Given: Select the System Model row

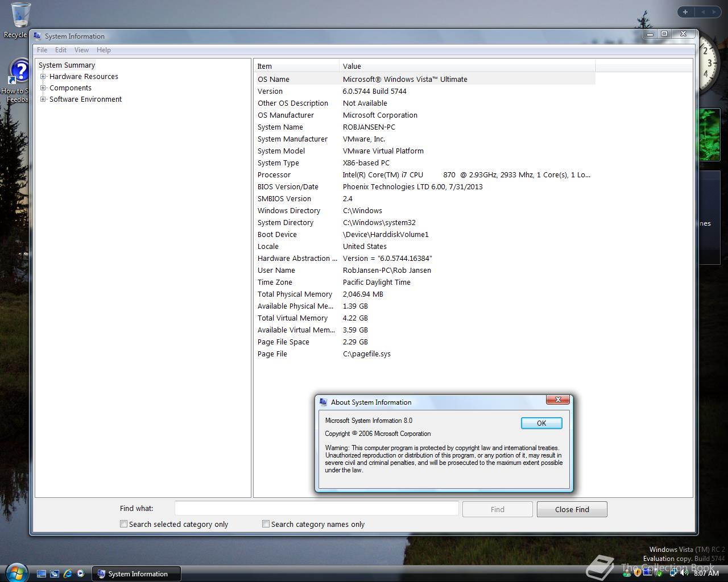Looking at the screenshot, I should pos(425,151).
